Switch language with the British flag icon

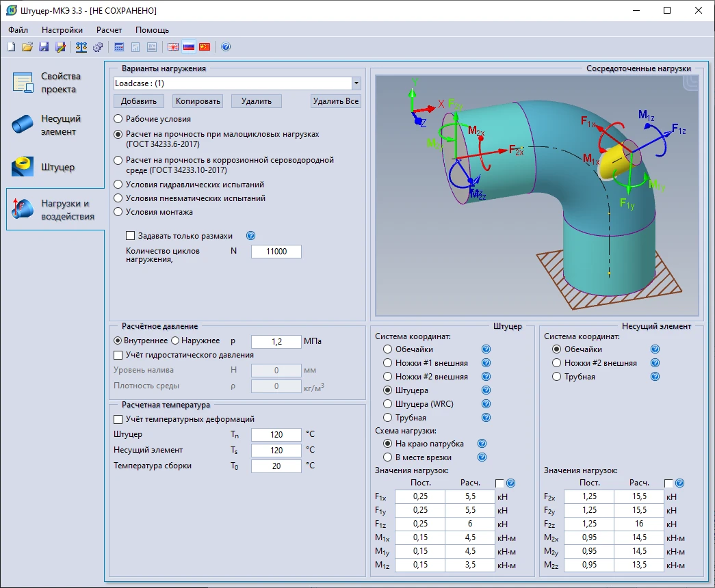coord(173,47)
